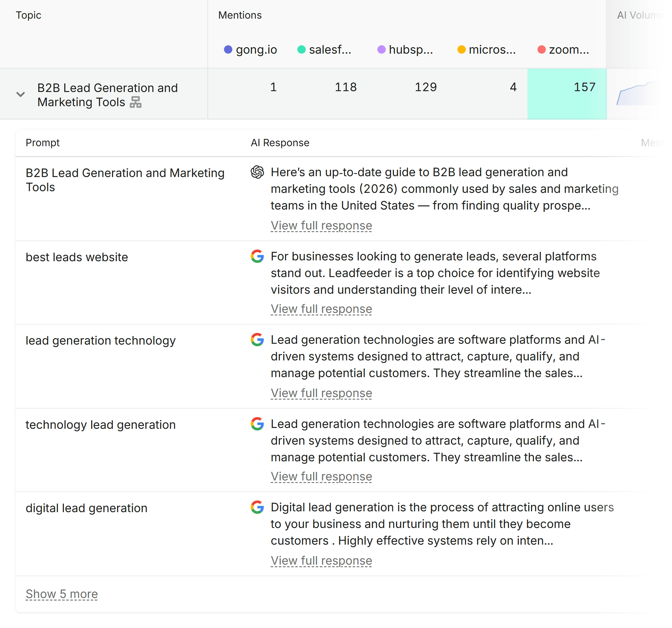The image size is (672, 628).
Task: Click the salesf... green legend dot
Action: point(302,50)
